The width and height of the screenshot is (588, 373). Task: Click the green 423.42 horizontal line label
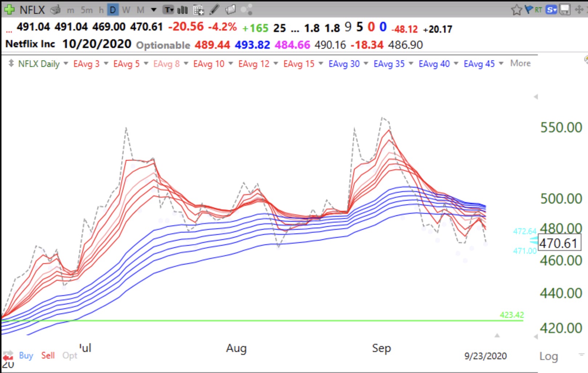click(512, 315)
